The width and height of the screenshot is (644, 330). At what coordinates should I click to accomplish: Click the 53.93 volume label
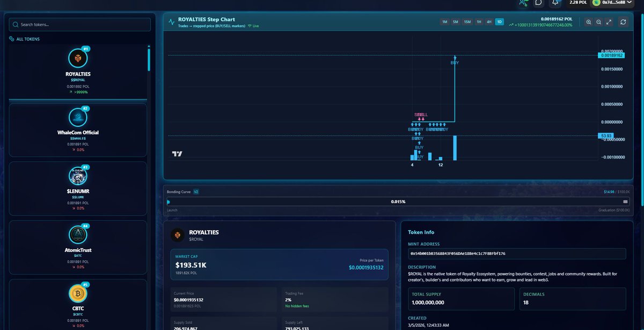pyautogui.click(x=607, y=135)
